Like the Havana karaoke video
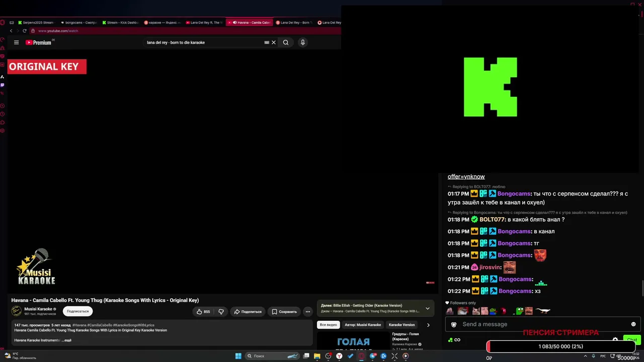The width and height of the screenshot is (644, 362). click(203, 312)
